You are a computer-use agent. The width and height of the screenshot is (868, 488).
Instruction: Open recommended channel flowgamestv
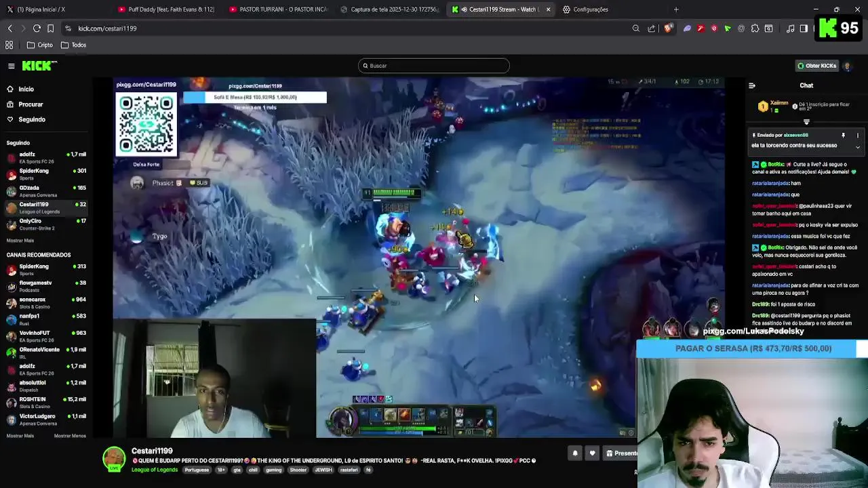(46, 286)
